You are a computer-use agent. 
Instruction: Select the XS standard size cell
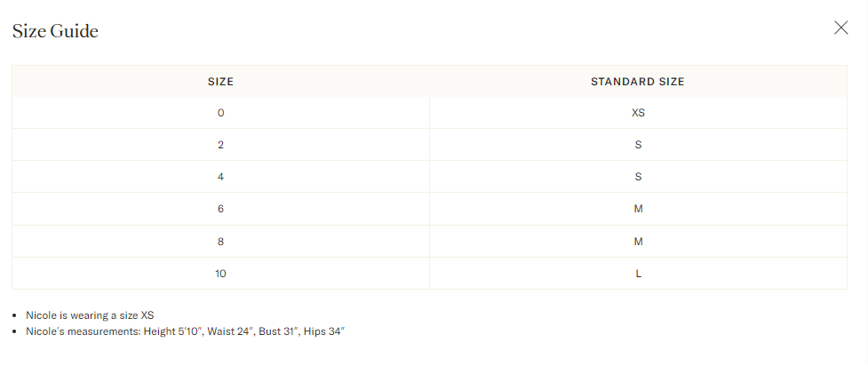[x=638, y=113]
